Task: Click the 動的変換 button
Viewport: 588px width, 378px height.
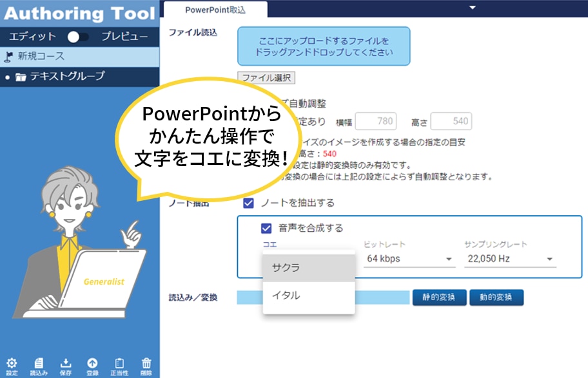Action: tap(496, 298)
